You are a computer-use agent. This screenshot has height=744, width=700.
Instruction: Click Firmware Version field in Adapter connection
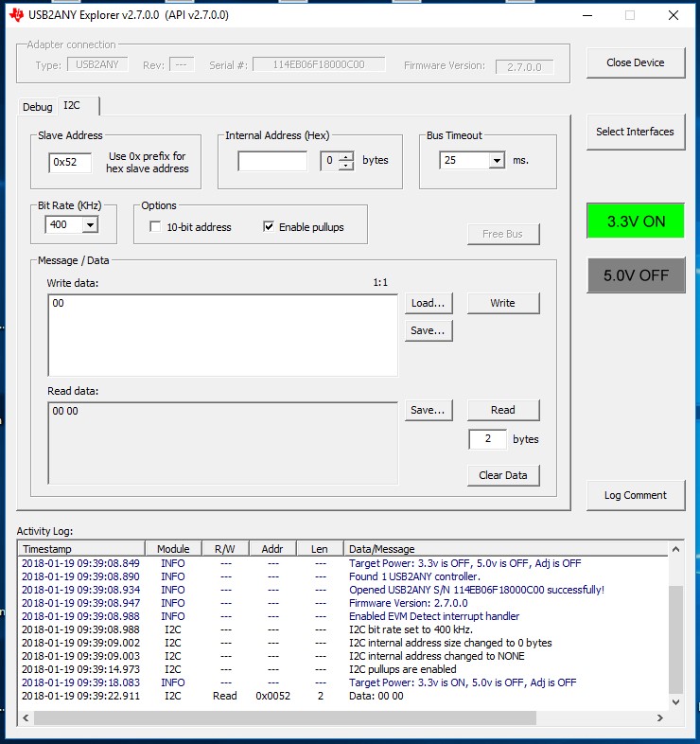pos(524,67)
